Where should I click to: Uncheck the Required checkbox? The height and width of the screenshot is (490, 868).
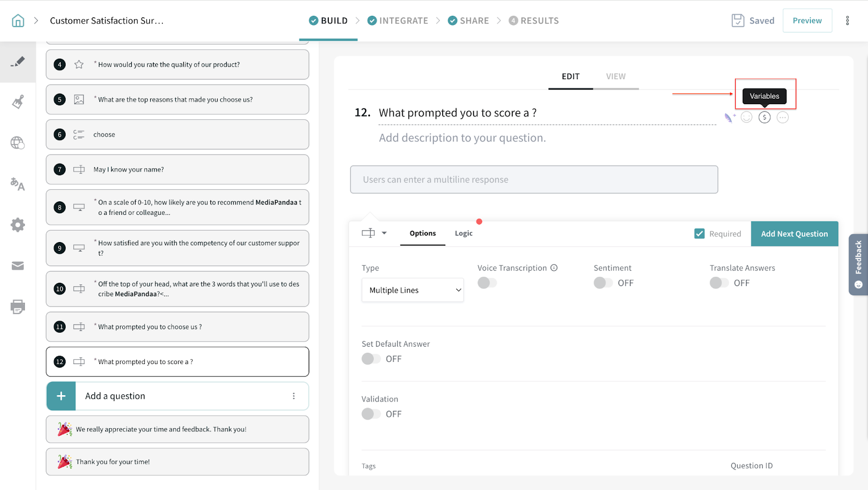coord(699,234)
